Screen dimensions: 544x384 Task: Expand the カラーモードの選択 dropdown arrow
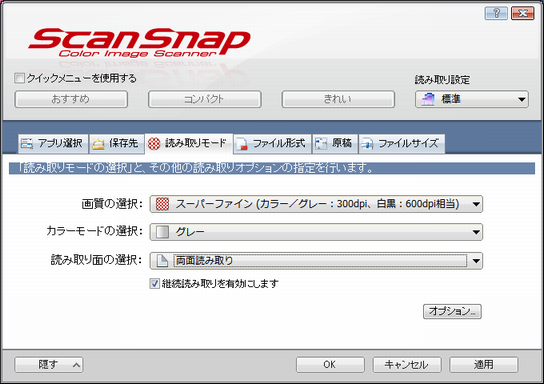(x=476, y=232)
